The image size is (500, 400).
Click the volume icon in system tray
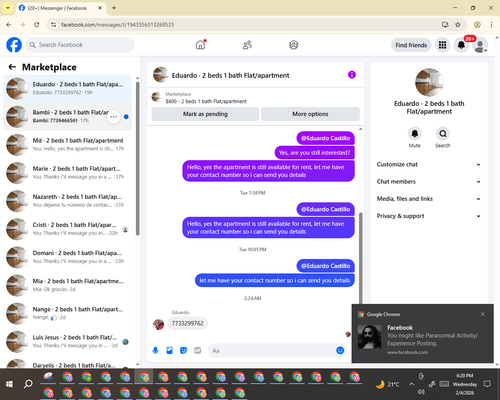coord(421,392)
